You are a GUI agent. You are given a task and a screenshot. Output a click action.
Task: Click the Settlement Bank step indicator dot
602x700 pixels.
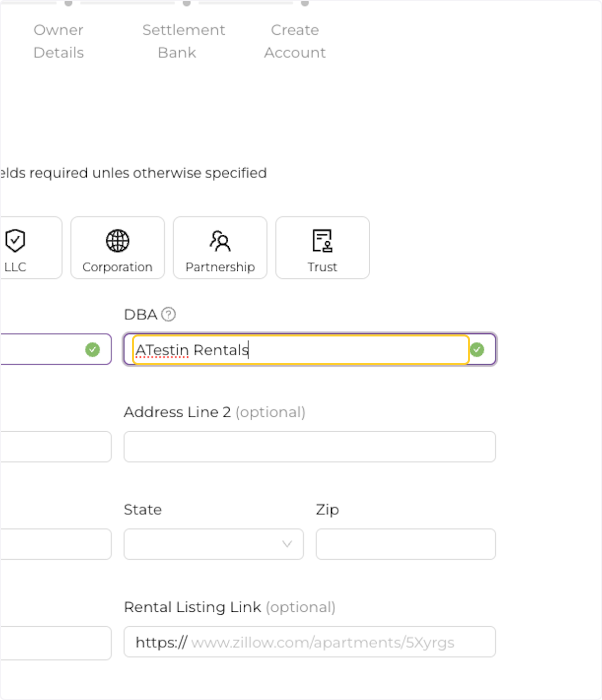tap(187, 4)
